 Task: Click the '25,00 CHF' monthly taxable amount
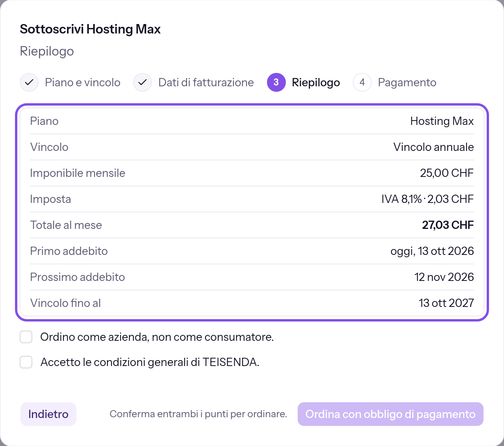point(447,173)
